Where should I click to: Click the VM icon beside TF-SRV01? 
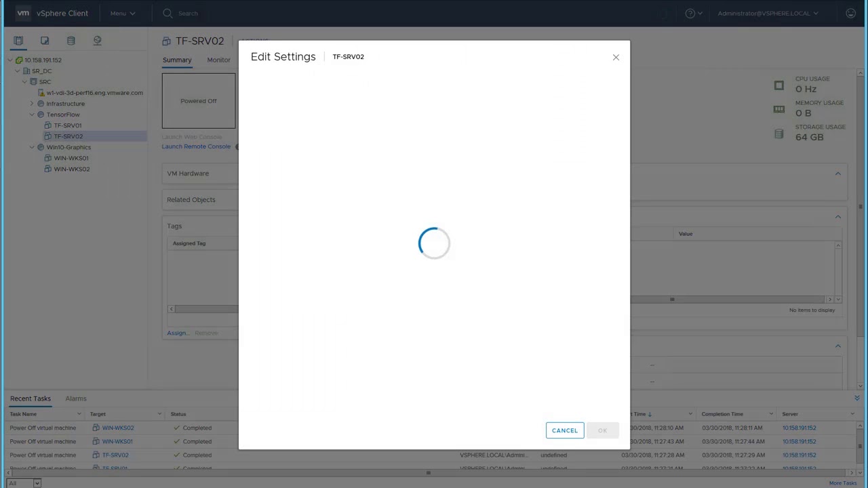[48, 125]
